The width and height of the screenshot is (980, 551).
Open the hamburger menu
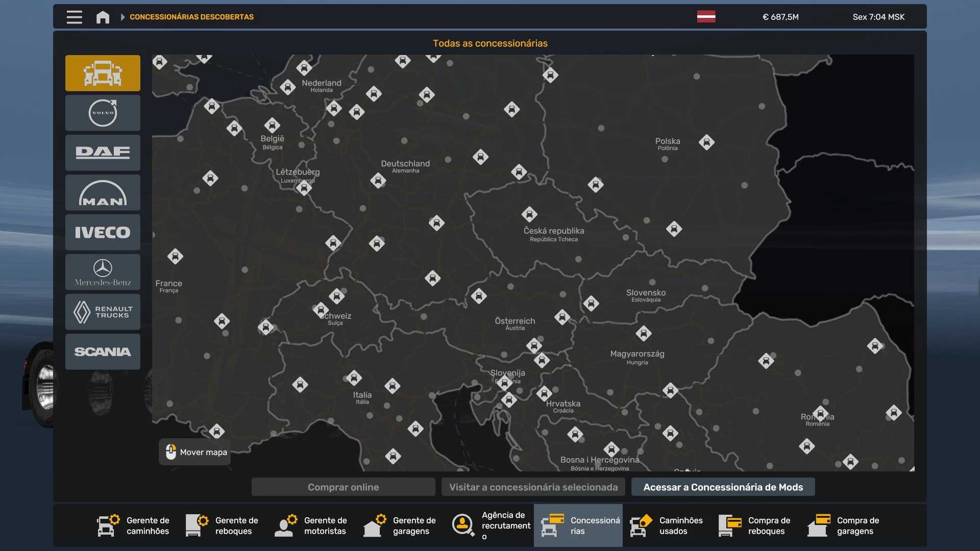pyautogui.click(x=74, y=17)
